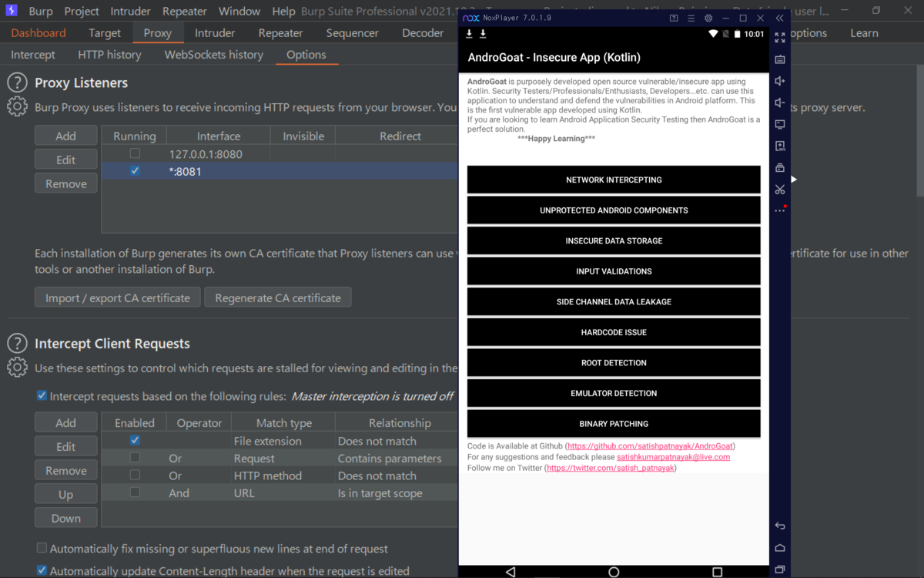924x578 pixels.
Task: Open Proxy Listeners help question-mark icon
Action: (x=17, y=83)
